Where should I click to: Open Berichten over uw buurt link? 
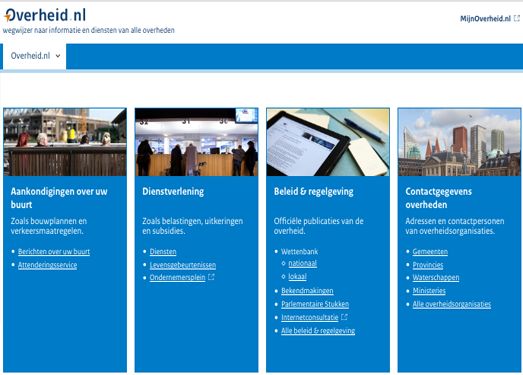[x=54, y=252]
